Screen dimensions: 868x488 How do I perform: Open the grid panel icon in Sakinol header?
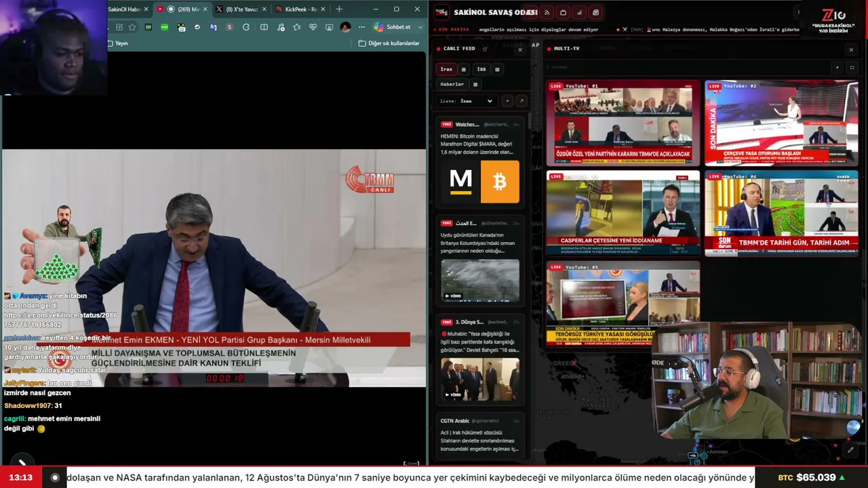click(595, 12)
